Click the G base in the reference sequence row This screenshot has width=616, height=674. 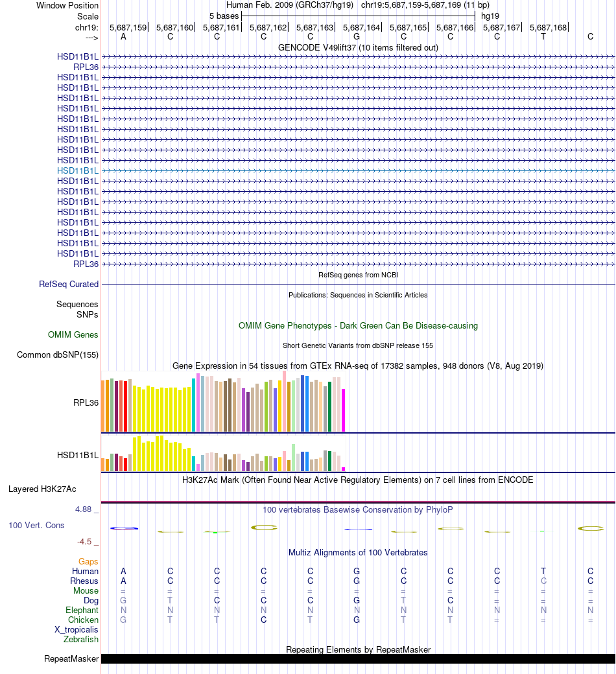[357, 36]
